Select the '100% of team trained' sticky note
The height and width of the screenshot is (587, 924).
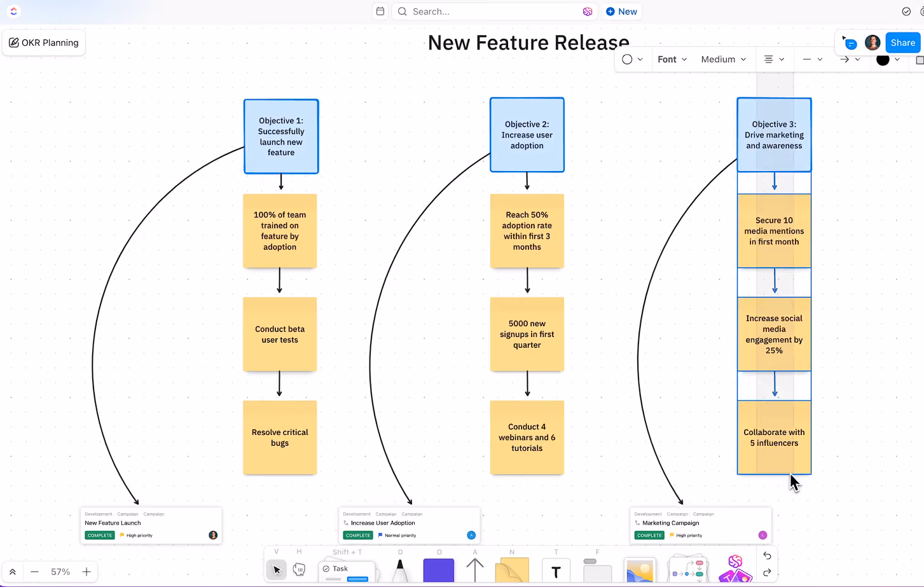coord(280,231)
